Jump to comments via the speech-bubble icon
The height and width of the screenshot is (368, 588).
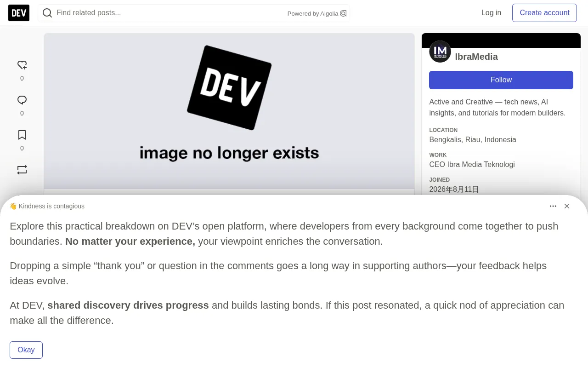tap(22, 100)
